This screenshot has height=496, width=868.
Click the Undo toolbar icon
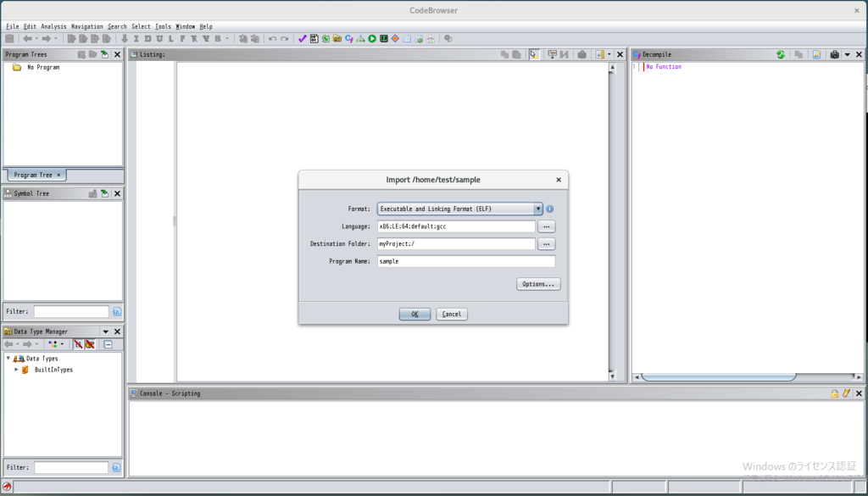point(272,39)
